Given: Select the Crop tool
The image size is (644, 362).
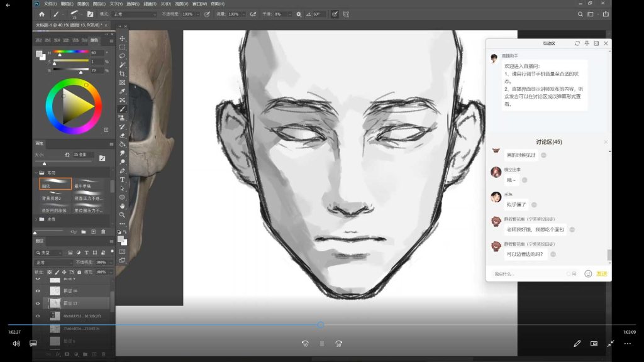Looking at the screenshot, I should click(x=122, y=74).
